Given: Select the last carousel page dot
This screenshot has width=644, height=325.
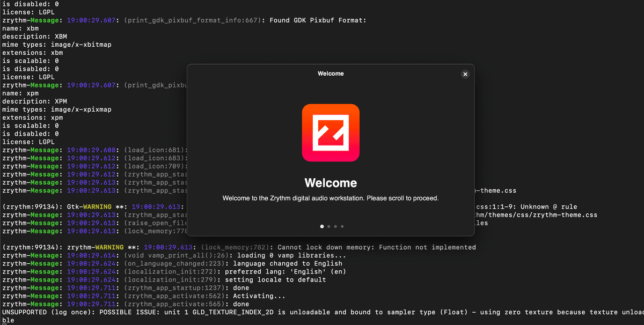Looking at the screenshot, I should pyautogui.click(x=342, y=226).
